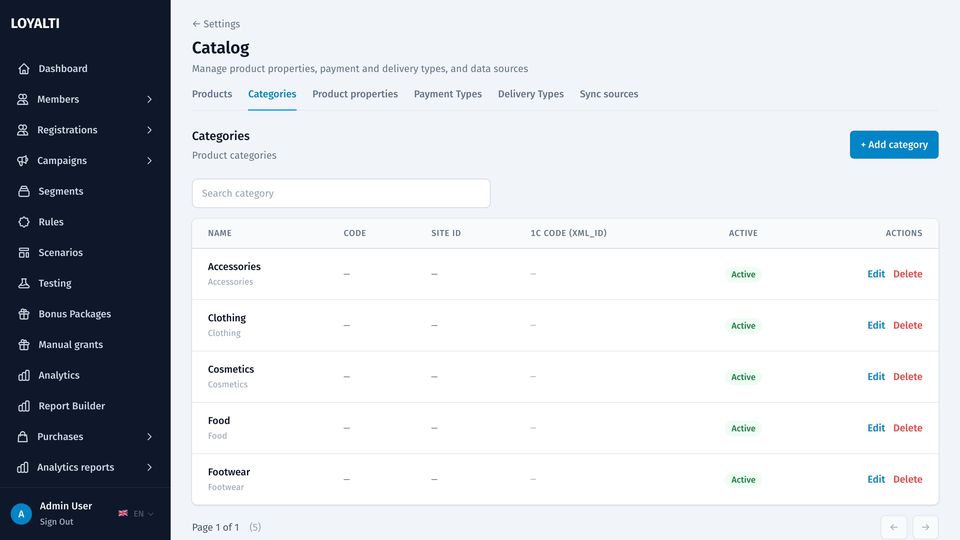Click the Food category name
This screenshot has height=540, width=960.
(219, 421)
